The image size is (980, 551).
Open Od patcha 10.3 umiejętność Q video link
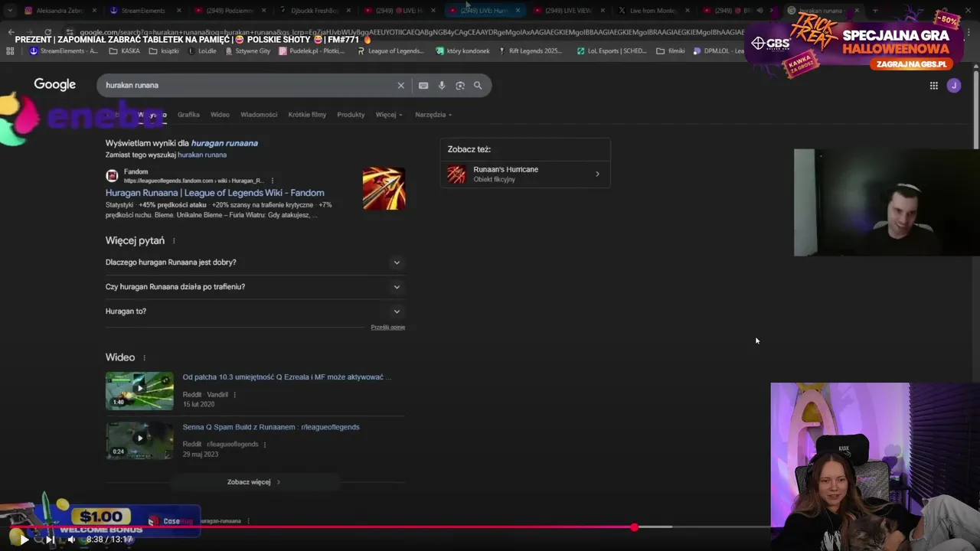tap(286, 377)
